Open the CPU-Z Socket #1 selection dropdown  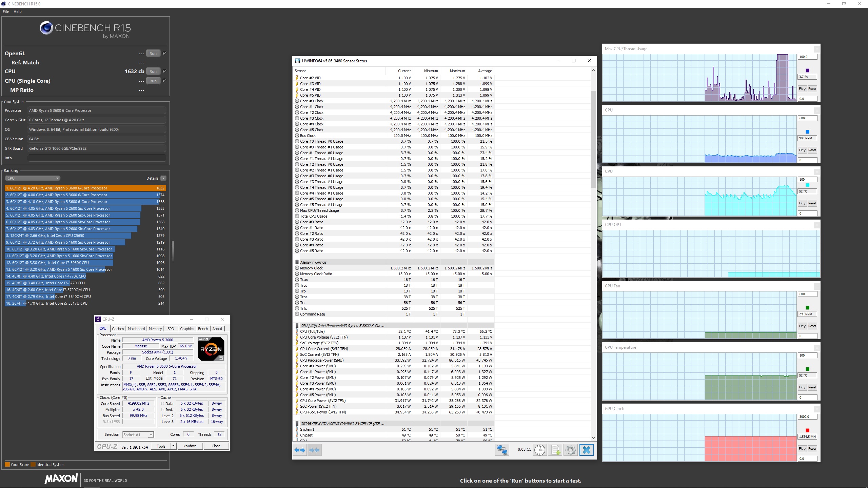pyautogui.click(x=138, y=434)
